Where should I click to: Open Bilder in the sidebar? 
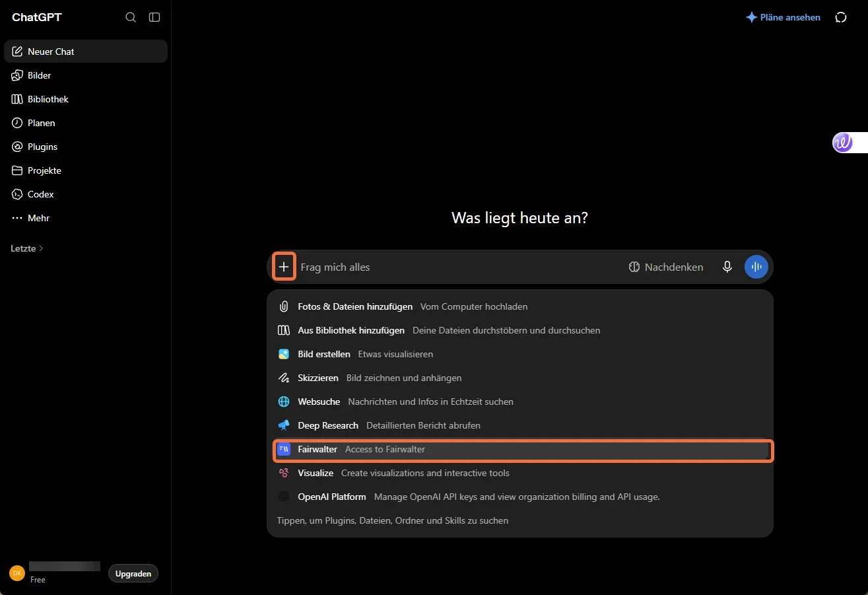pyautogui.click(x=86, y=75)
